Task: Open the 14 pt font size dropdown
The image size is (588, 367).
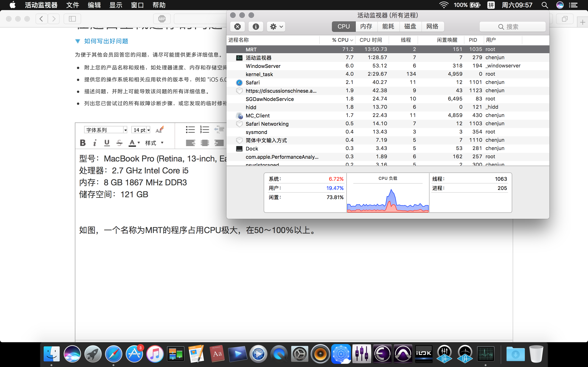Action: click(141, 130)
